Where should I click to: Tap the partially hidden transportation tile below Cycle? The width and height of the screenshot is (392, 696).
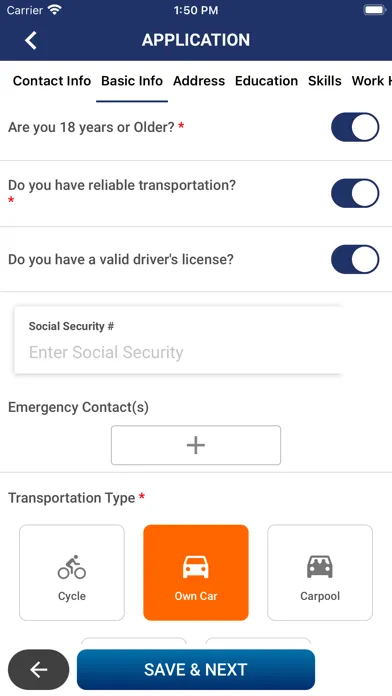pyautogui.click(x=134, y=644)
